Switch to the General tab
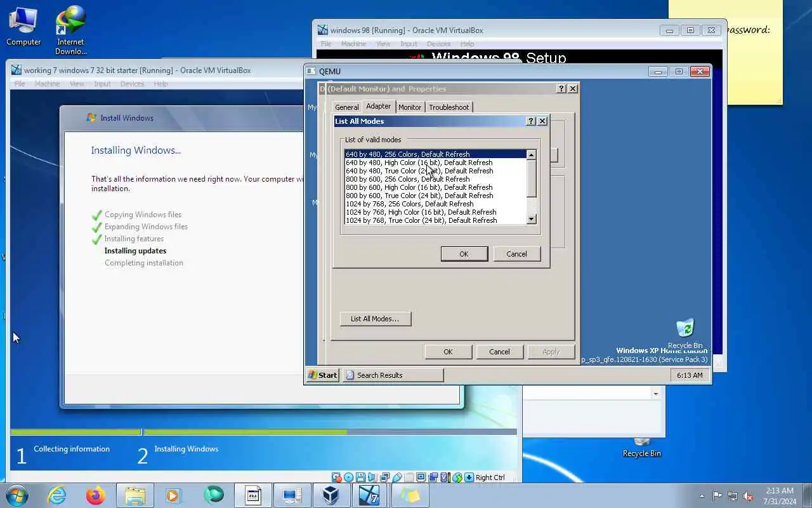Image resolution: width=812 pixels, height=508 pixels. click(x=347, y=107)
